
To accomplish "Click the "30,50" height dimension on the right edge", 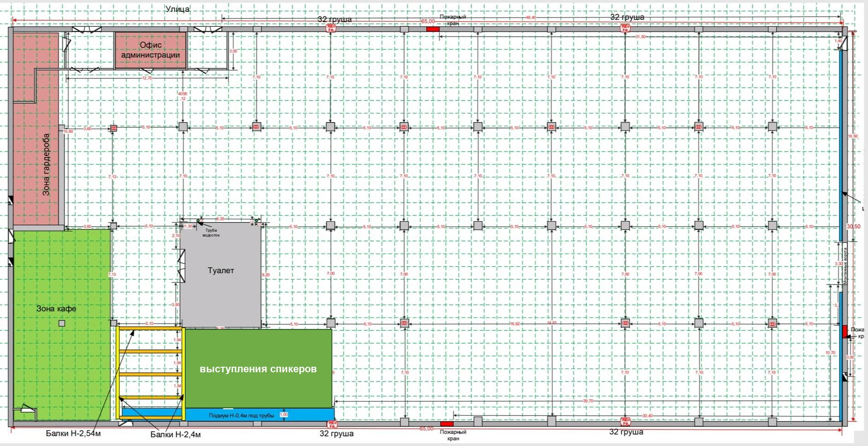I will (x=853, y=226).
